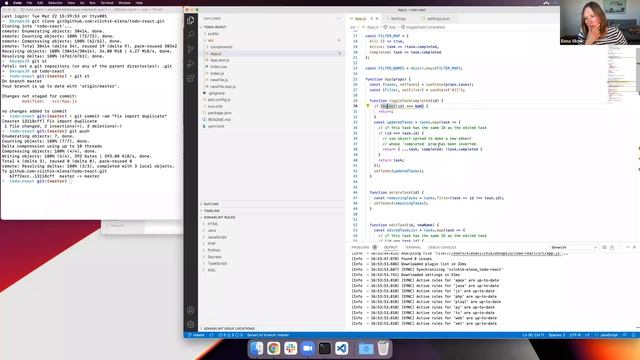Close the bottom panel
Screen dimensions: 640x360
coord(634,247)
